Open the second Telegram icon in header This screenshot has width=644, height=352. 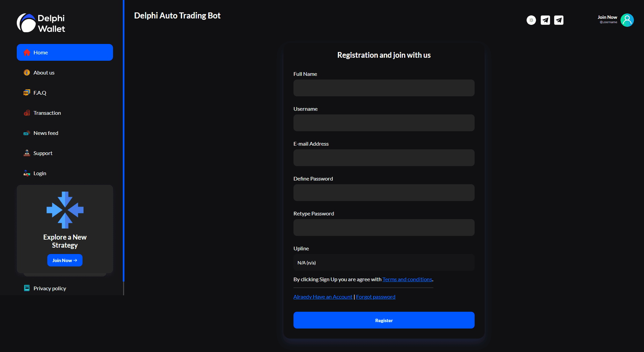(559, 20)
